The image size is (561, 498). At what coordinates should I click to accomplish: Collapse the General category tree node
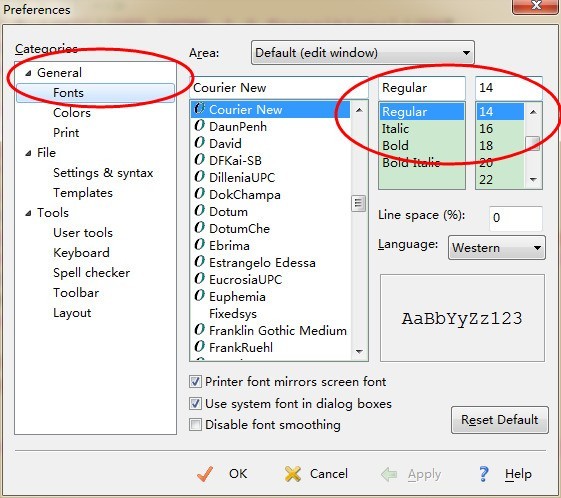coord(28,73)
